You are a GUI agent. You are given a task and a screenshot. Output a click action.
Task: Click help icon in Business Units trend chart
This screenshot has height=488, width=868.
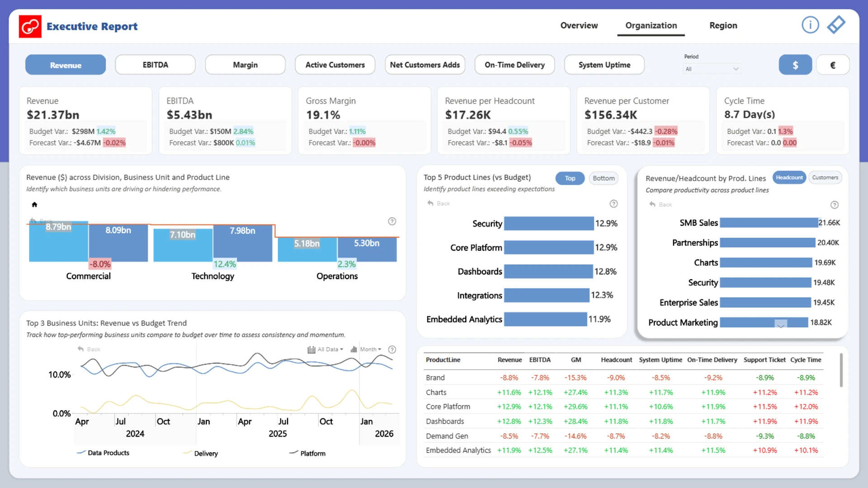[392, 349]
